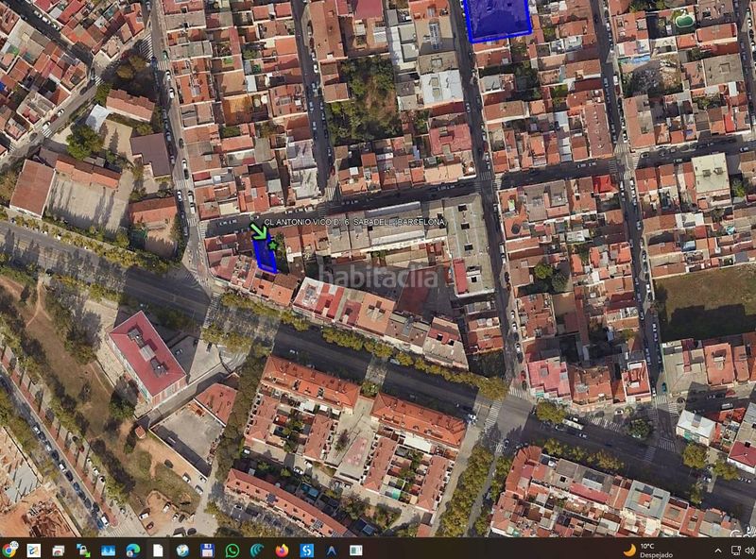The image size is (756, 559).
Task: Open the globe icon in the taskbar
Action: [x=182, y=550]
